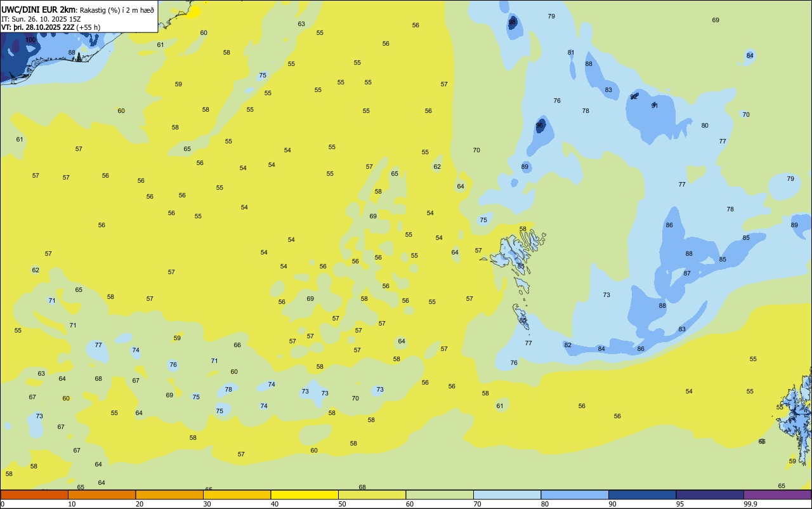Click the 80–90 medium blue legend swatch
Screen dimensions: 812x509
pos(575,494)
